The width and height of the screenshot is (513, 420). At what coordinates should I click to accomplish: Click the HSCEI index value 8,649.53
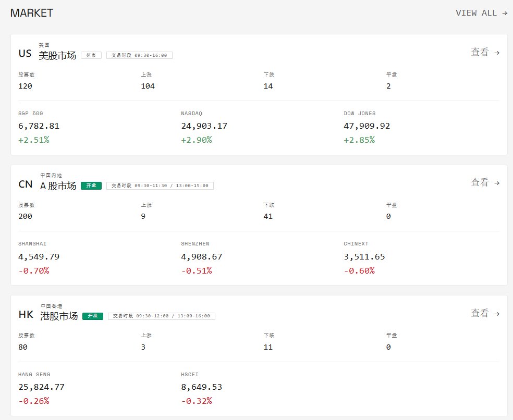point(201,387)
